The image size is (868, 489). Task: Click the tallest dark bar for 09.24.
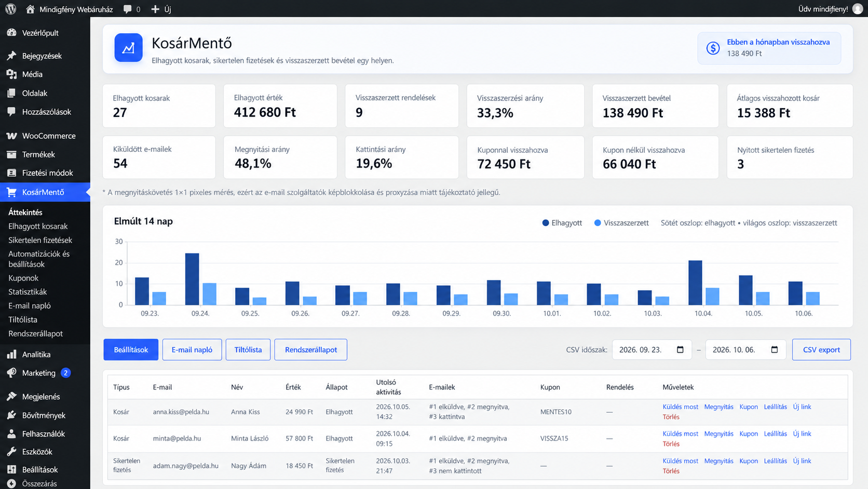(192, 279)
